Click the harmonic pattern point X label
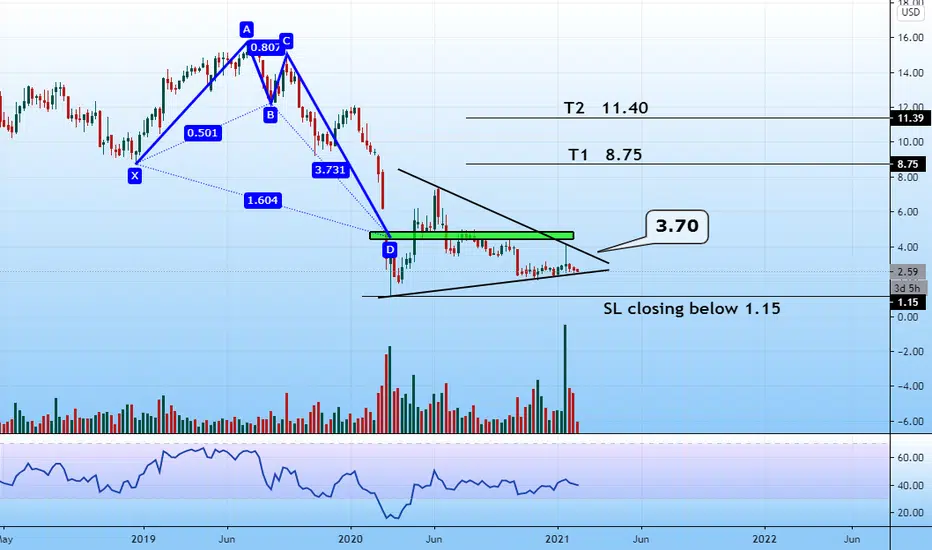932x550 pixels. 135,175
